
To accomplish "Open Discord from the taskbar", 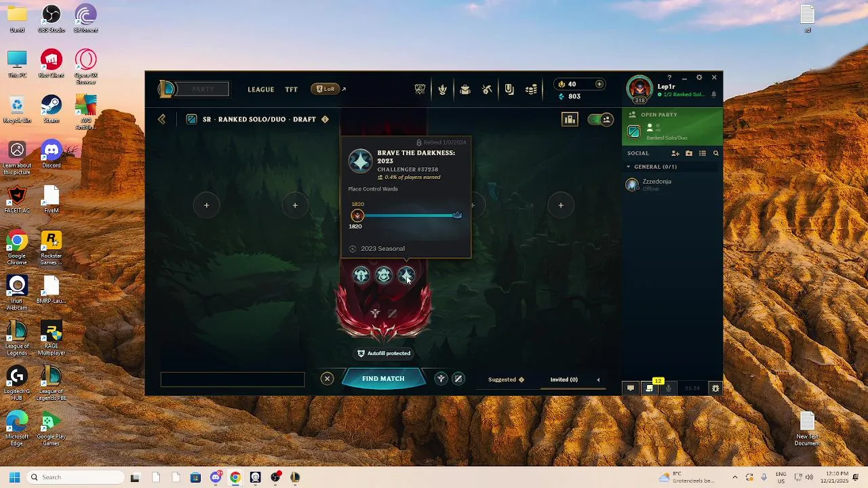I will 216,477.
